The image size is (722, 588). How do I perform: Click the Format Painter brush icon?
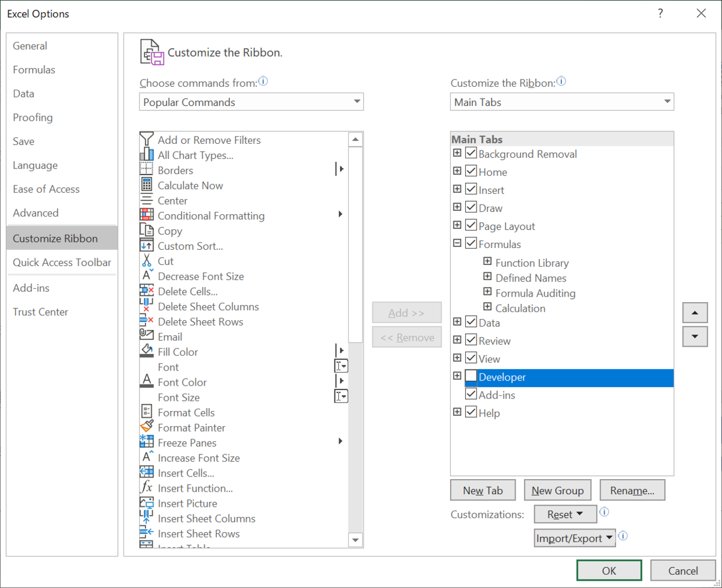(x=147, y=427)
